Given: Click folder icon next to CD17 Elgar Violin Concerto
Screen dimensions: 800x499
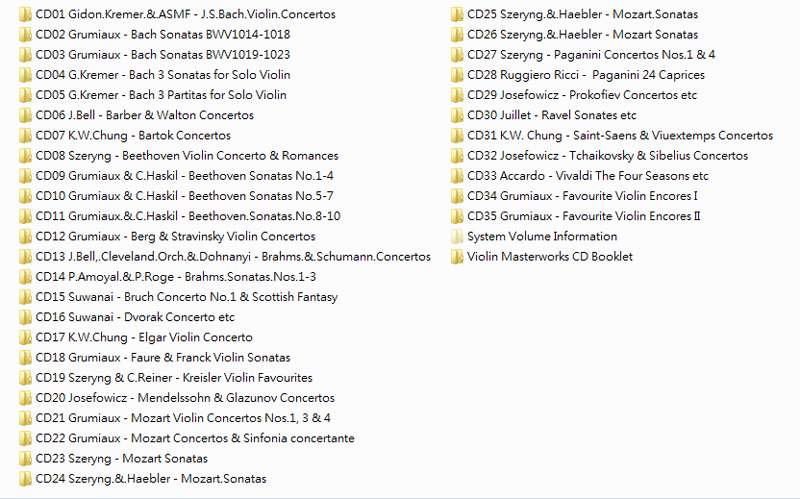Looking at the screenshot, I should pos(24,338).
